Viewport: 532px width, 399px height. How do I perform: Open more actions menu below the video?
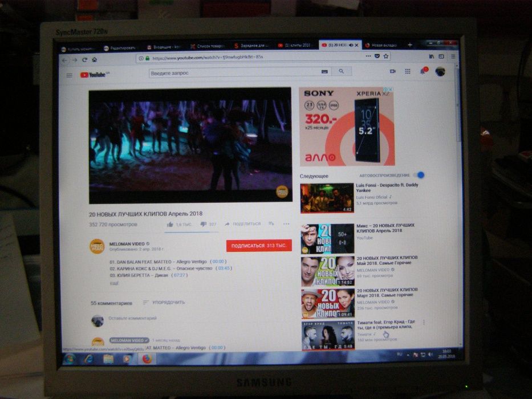pos(286,223)
